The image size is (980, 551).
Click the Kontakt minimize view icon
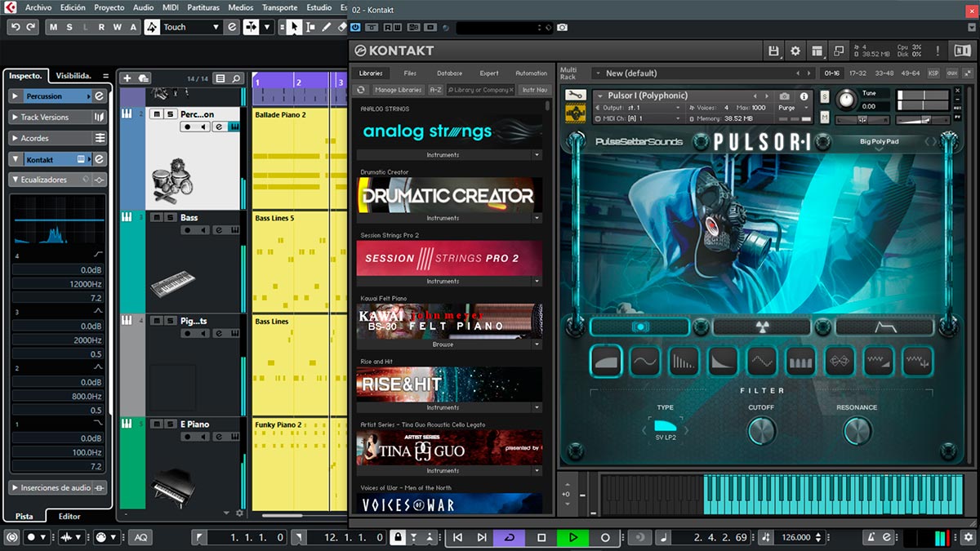point(839,51)
